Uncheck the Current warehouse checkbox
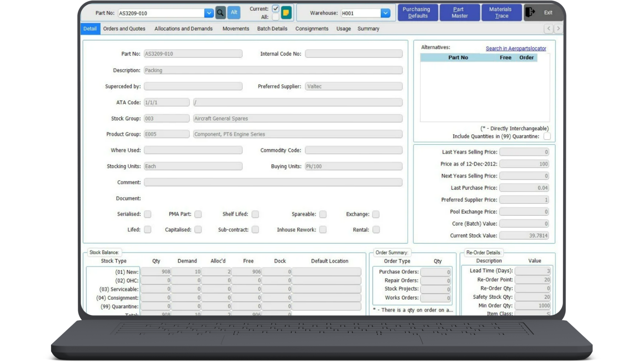The height and width of the screenshot is (362, 644). pos(275,9)
